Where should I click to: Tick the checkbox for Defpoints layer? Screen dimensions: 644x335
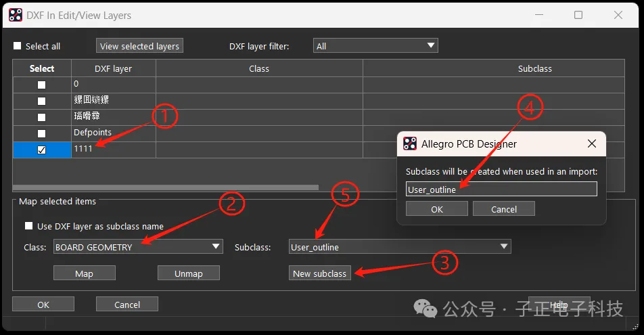pyautogui.click(x=41, y=133)
